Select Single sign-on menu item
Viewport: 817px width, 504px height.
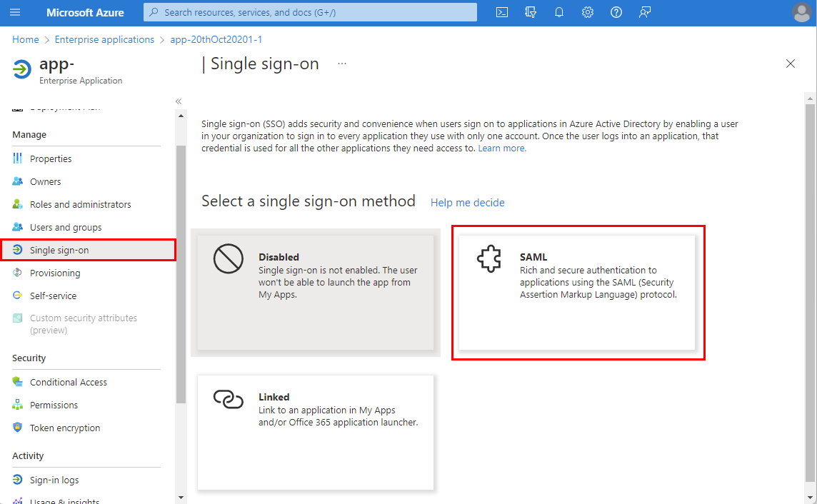tap(88, 250)
